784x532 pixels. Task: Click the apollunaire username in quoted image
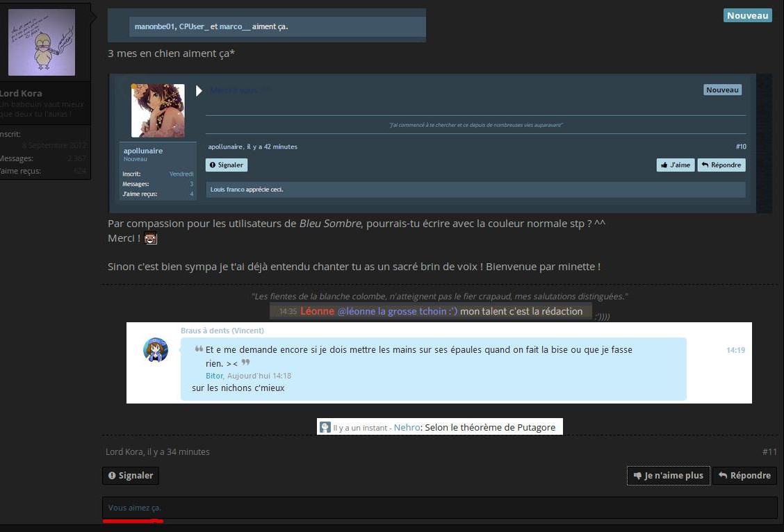pos(143,150)
